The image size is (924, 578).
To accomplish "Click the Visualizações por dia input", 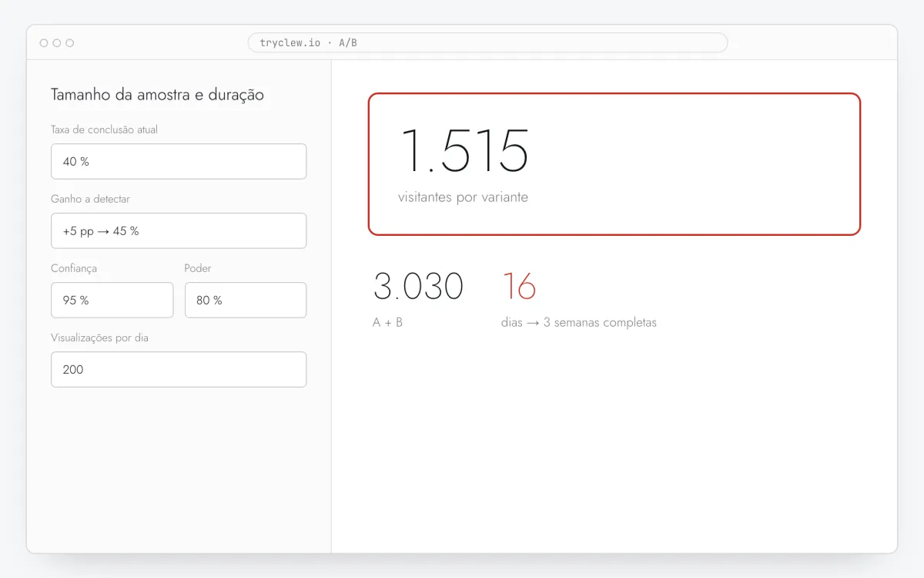I will [x=179, y=369].
